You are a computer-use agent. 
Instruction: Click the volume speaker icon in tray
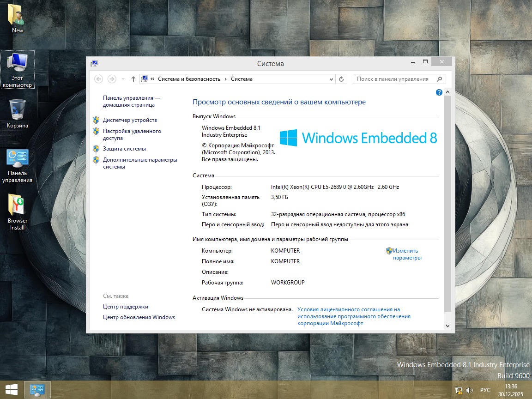pyautogui.click(x=470, y=390)
